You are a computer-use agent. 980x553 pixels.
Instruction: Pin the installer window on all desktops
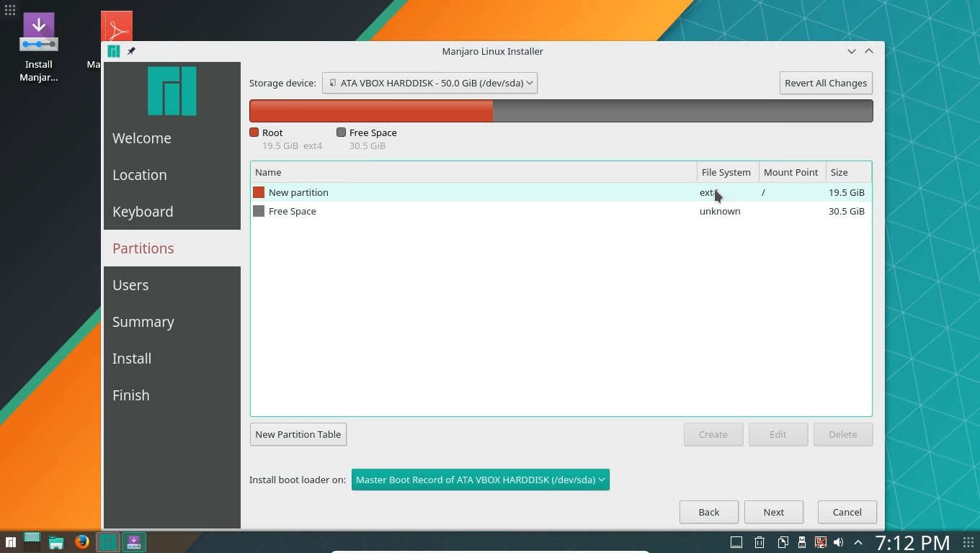pos(131,51)
